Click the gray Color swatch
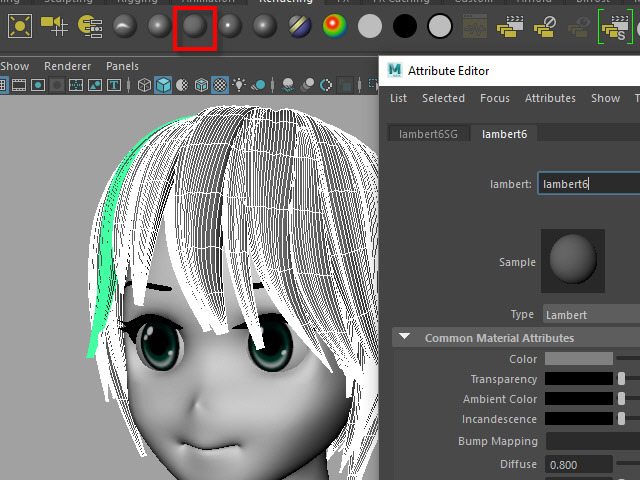640x480 pixels. click(x=579, y=359)
